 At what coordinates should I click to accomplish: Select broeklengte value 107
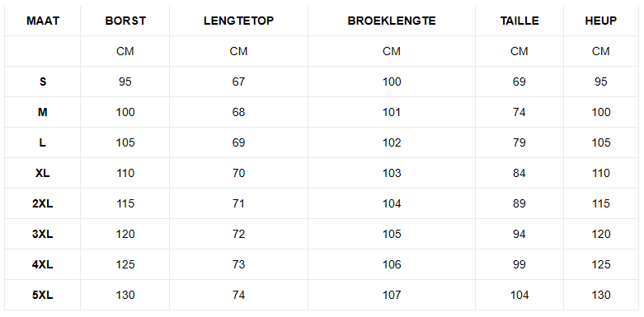coord(392,295)
